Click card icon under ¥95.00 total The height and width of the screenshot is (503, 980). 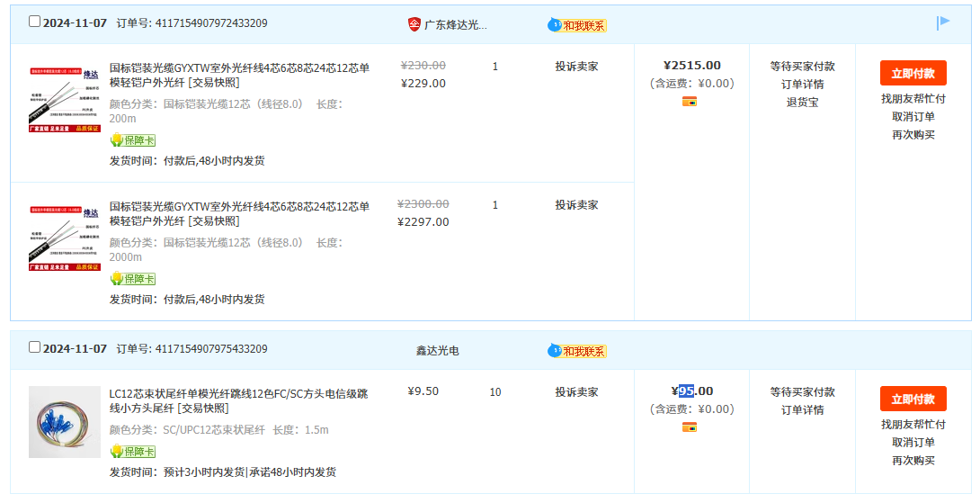[x=690, y=427]
